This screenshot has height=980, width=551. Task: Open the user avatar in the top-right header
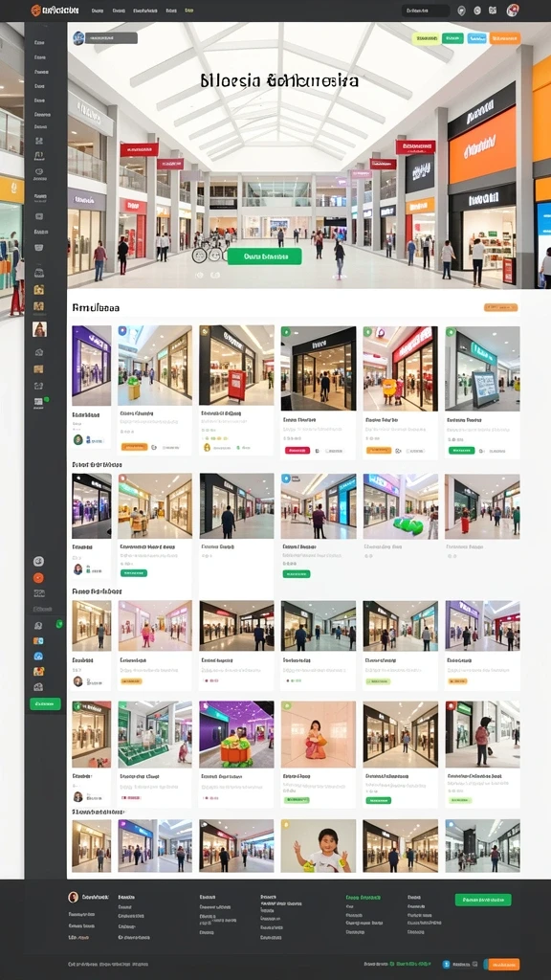tap(513, 10)
